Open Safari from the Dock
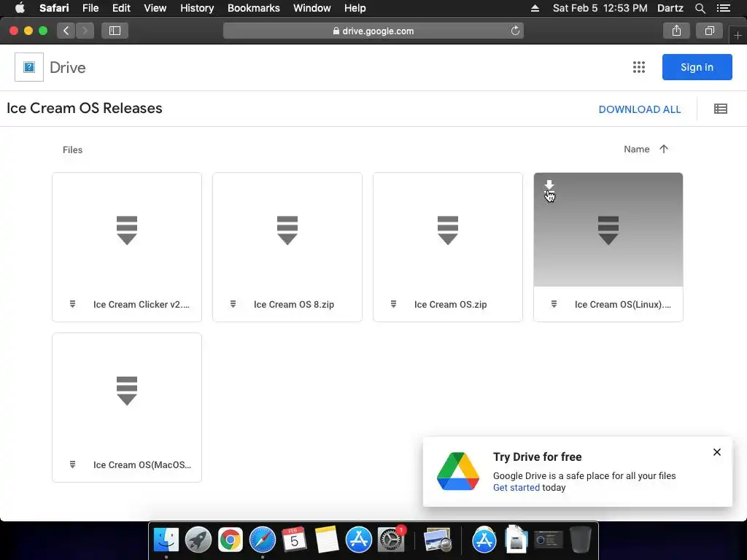Image resolution: width=747 pixels, height=560 pixels. click(263, 540)
